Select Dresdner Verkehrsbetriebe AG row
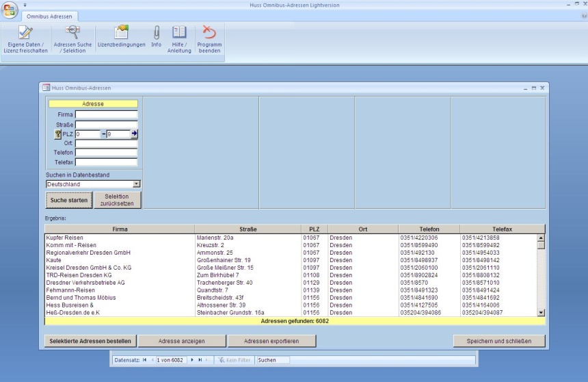Screen dimensions: 588x382 click(x=291, y=283)
